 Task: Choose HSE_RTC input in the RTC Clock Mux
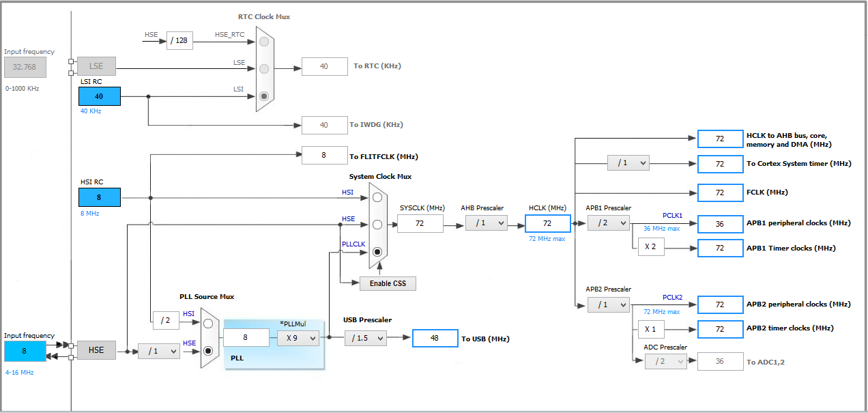pyautogui.click(x=264, y=41)
